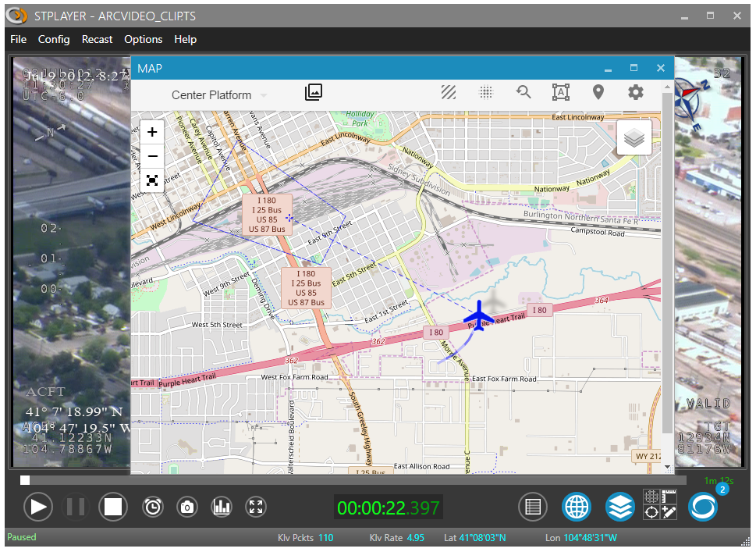756x552 pixels.
Task: Toggle the blue layers overlay button
Action: [x=619, y=507]
